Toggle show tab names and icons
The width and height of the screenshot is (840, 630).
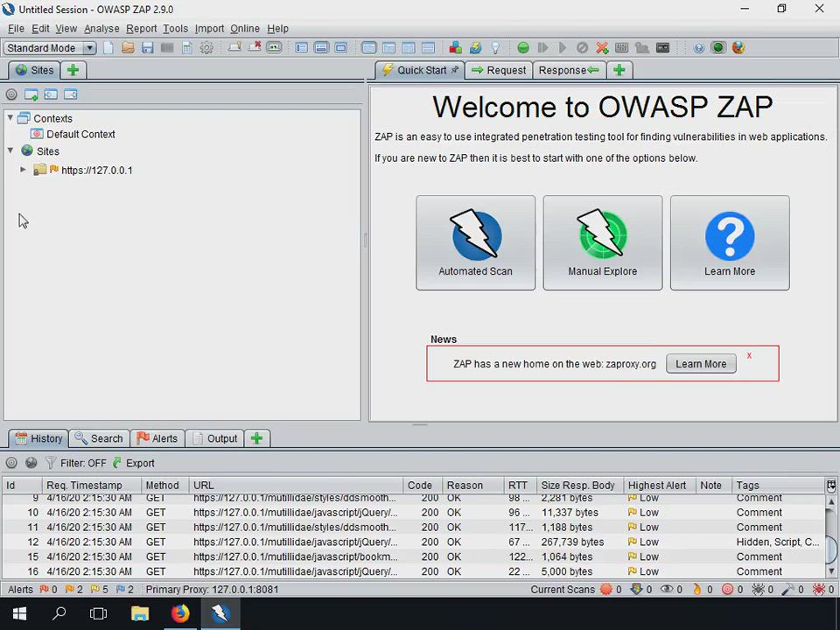[x=274, y=48]
